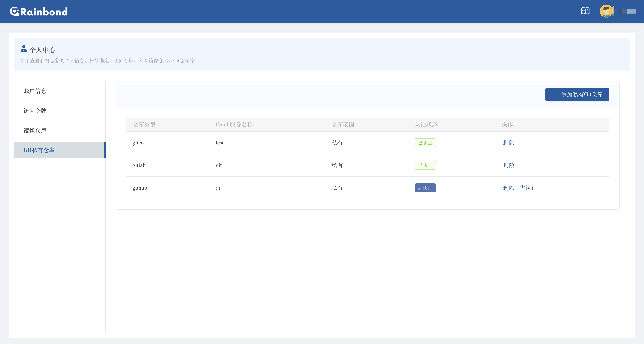Click the description text under 个人中心
Image resolution: width=644 pixels, height=344 pixels.
(x=107, y=60)
